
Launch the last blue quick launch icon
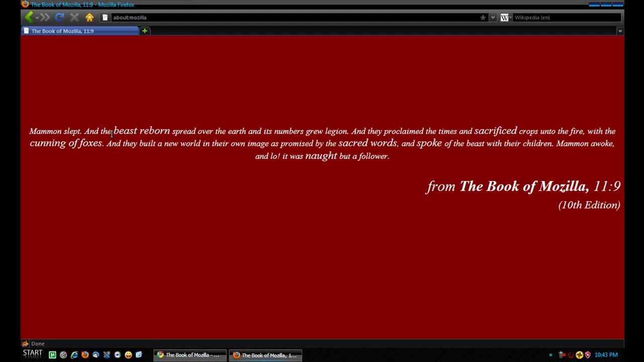pos(139,354)
